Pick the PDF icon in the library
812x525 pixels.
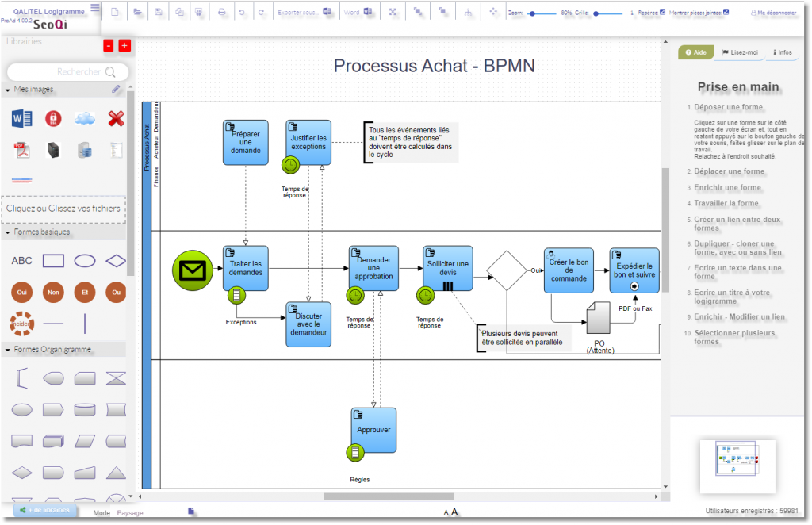[x=21, y=150]
